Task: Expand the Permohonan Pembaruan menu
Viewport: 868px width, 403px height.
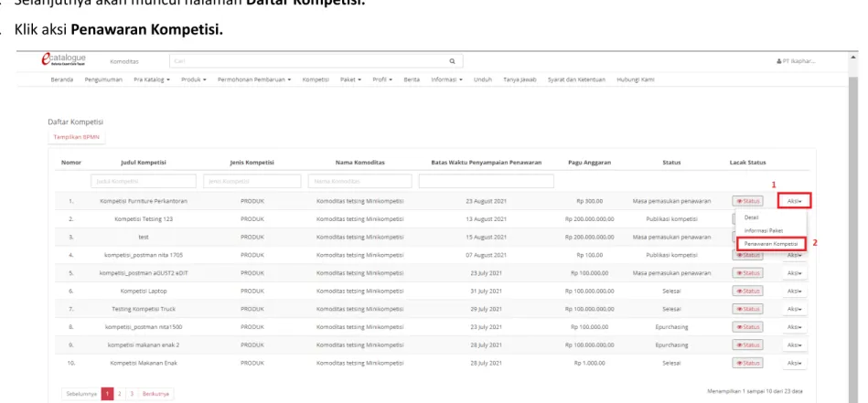Action: point(254,80)
